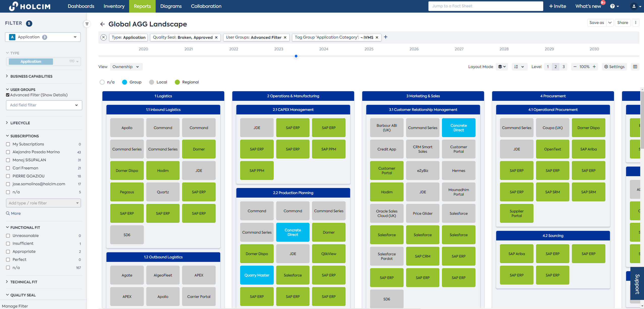Click the Local grey legend swatch

pos(152,82)
